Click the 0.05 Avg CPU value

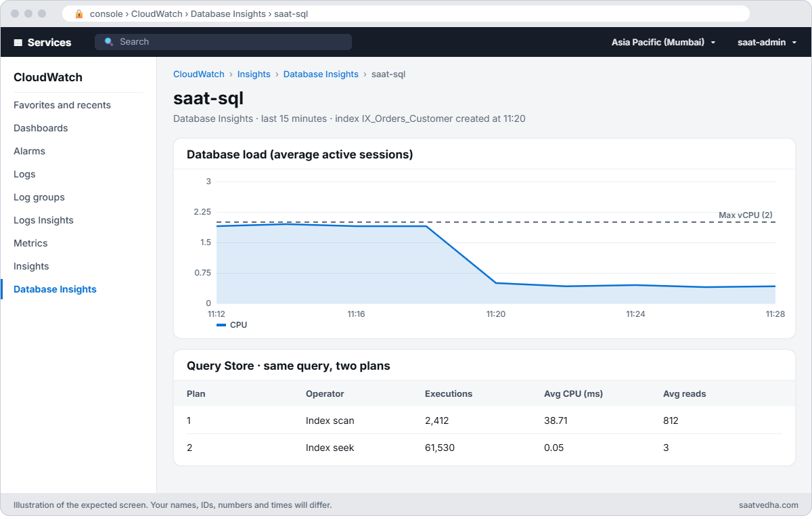tap(554, 448)
